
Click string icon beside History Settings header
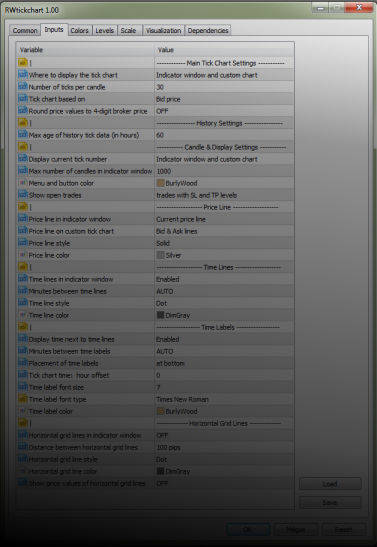click(x=23, y=123)
